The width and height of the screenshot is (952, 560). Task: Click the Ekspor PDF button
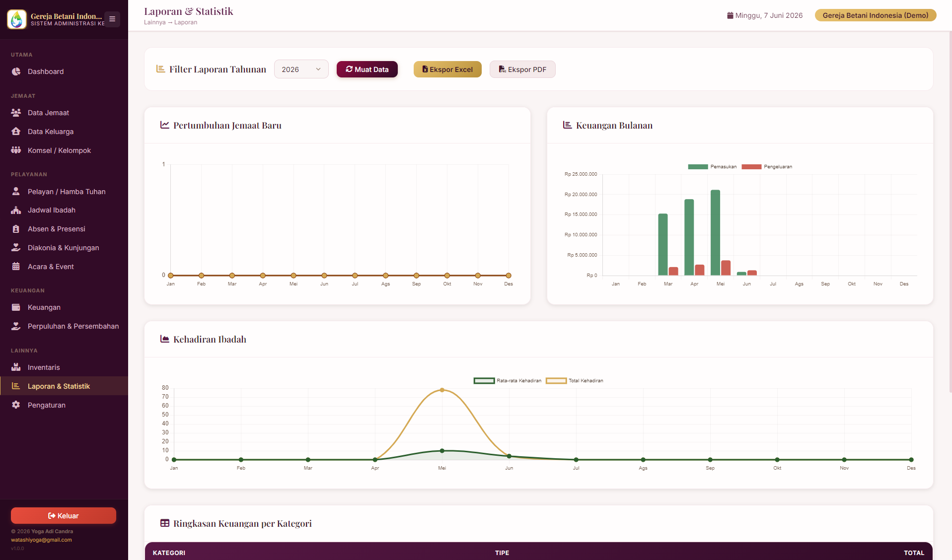click(x=522, y=70)
